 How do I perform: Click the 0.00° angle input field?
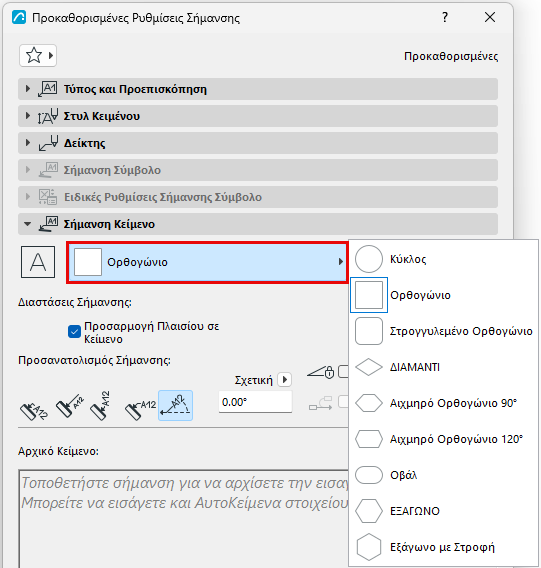point(255,402)
